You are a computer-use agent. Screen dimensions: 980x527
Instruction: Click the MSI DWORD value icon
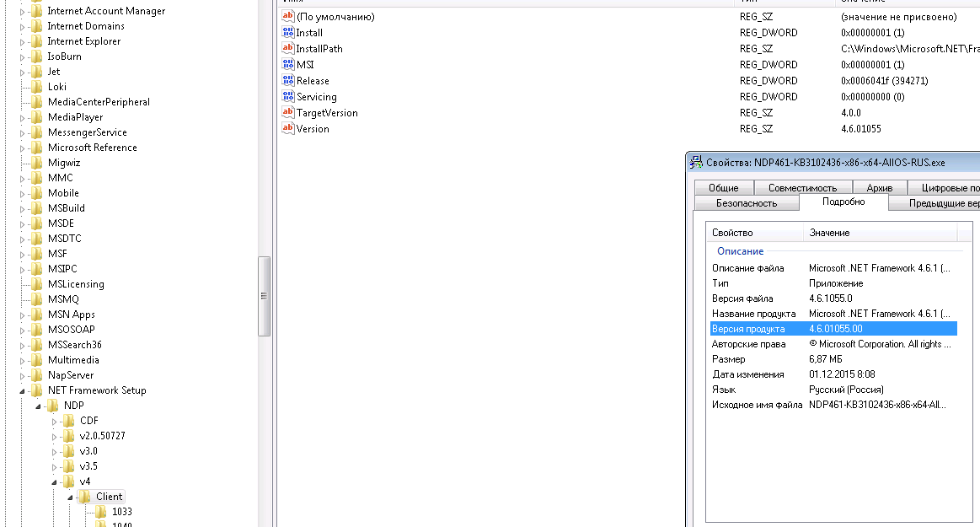point(287,64)
